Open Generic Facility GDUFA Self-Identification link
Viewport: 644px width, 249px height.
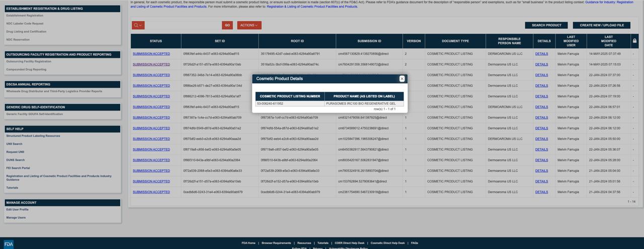point(35,114)
